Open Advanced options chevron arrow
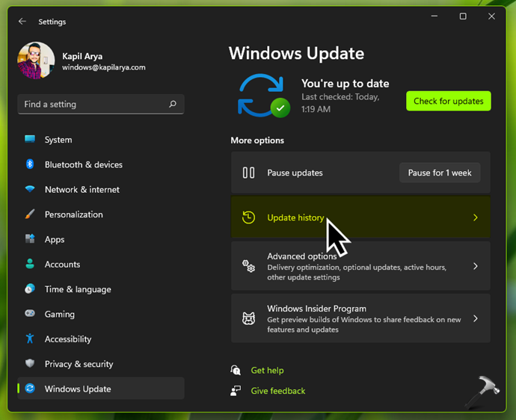Image resolution: width=516 pixels, height=420 pixels. coord(475,266)
